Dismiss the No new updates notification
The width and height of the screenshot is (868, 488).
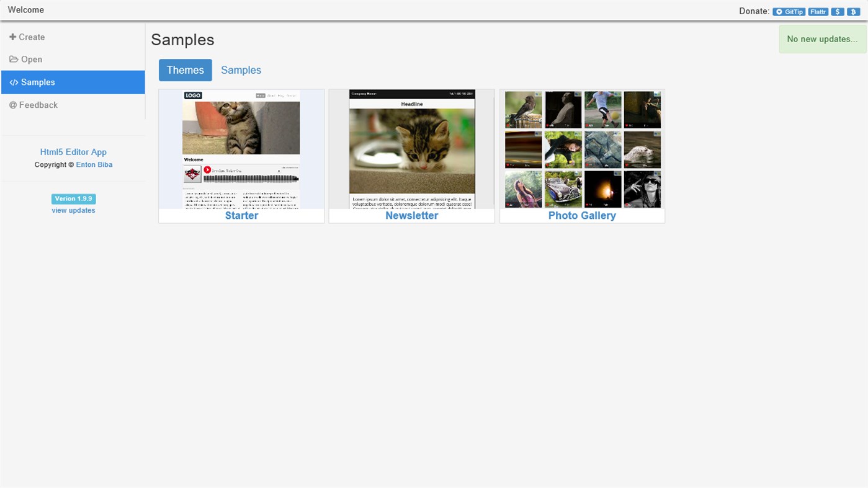click(823, 39)
